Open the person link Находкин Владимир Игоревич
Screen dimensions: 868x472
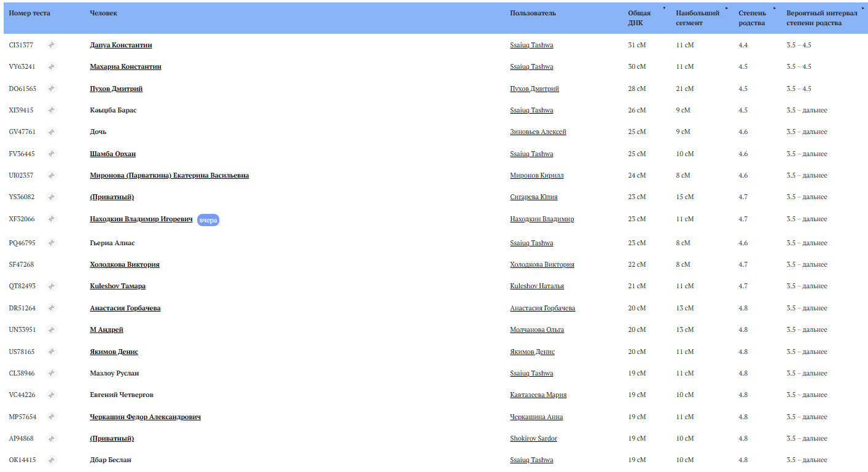pos(141,219)
